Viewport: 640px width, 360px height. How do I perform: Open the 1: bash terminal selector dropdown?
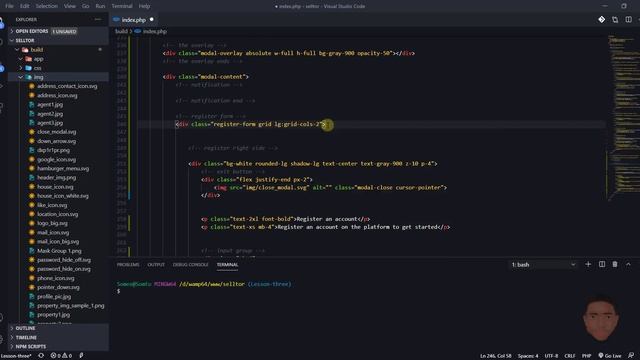click(543, 264)
